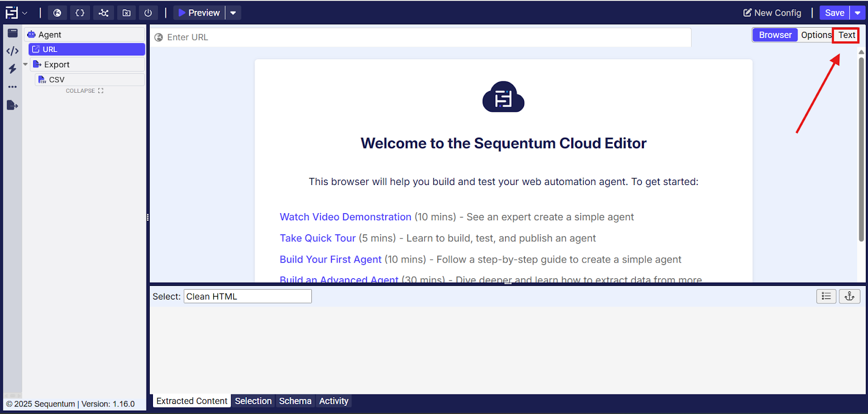
Task: Click COLLAPSE under the agent tree
Action: (85, 91)
